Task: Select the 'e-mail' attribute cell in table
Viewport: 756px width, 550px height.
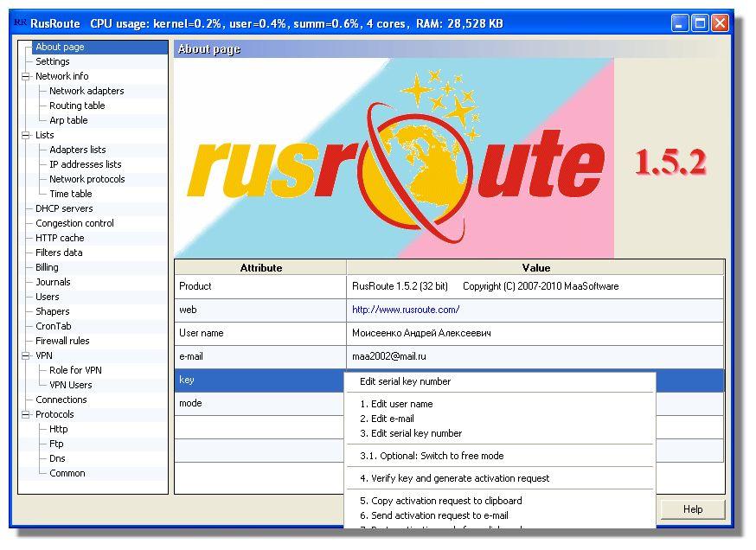Action: pyautogui.click(x=261, y=356)
